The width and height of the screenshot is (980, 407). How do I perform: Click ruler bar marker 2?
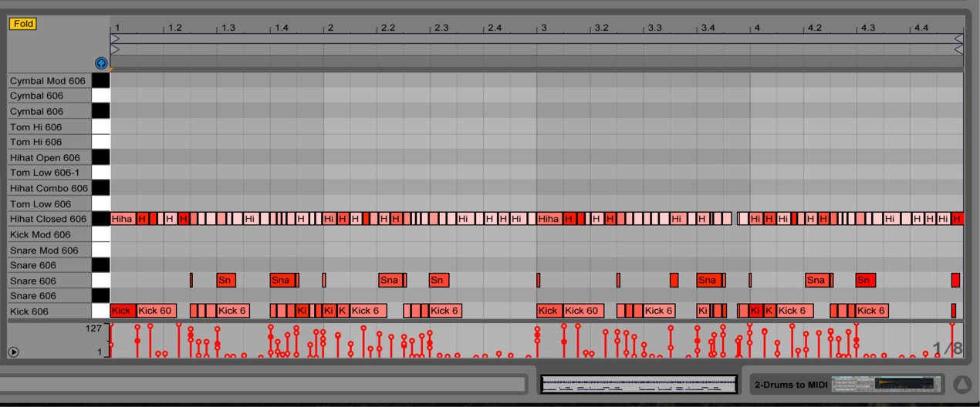330,28
